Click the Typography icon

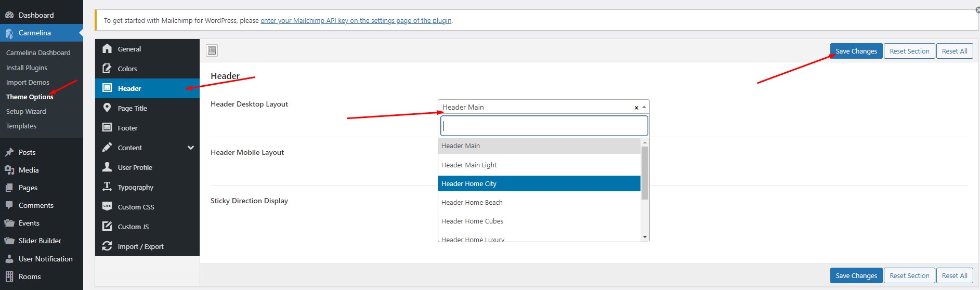(107, 187)
